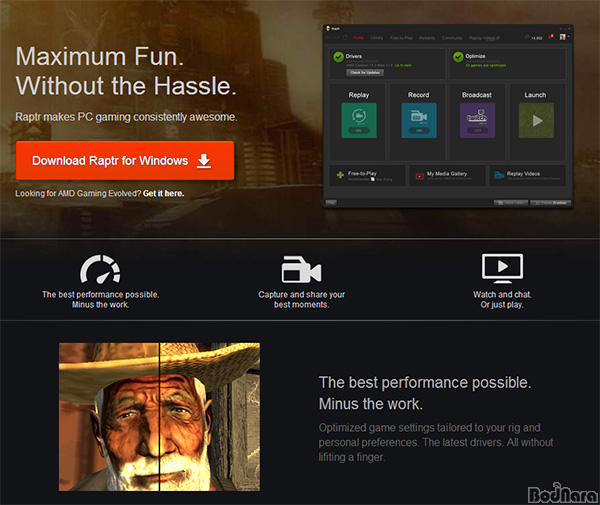Image resolution: width=600 pixels, height=505 pixels.
Task: Click the Drivers heading in Raptr app
Action: (354, 56)
